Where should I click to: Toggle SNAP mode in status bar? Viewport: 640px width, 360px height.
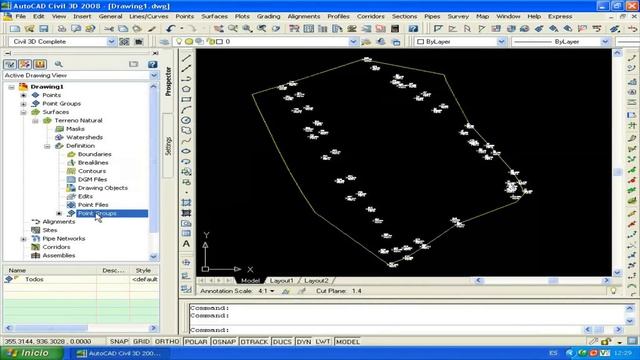(119, 342)
